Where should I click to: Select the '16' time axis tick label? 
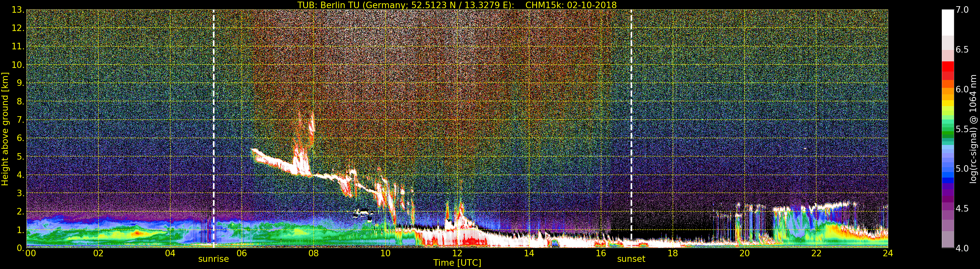[x=601, y=253]
